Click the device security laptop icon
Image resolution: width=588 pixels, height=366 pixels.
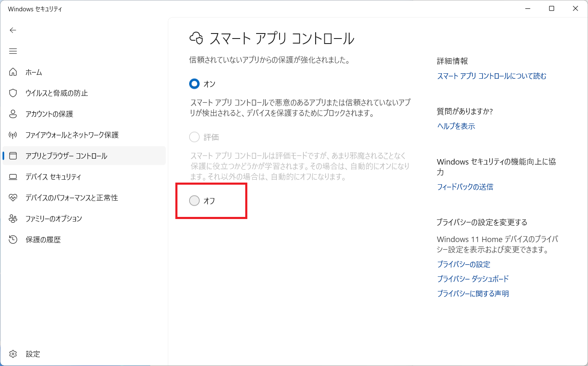(x=13, y=177)
